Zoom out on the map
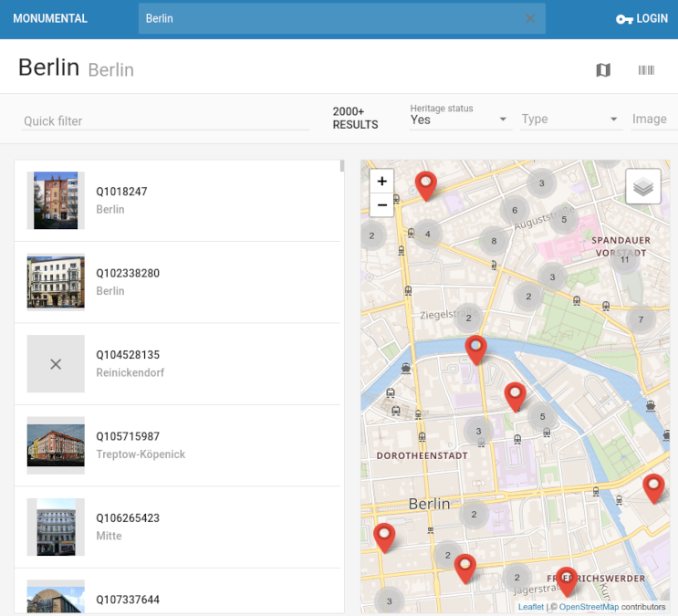Screen dimensions: 678x616 click(x=382, y=205)
